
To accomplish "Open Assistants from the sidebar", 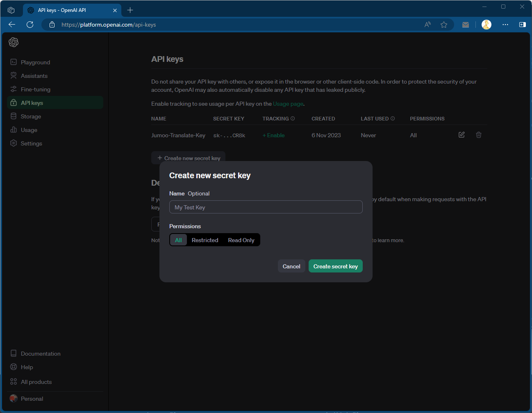I will coord(55,76).
